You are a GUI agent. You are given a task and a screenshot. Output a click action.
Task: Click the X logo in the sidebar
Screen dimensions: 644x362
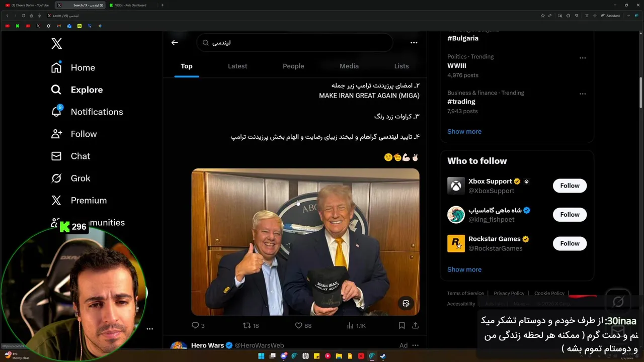click(x=57, y=44)
